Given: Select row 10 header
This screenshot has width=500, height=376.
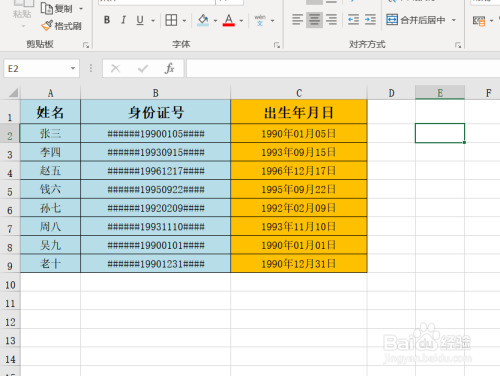Looking at the screenshot, I should pyautogui.click(x=10, y=283).
